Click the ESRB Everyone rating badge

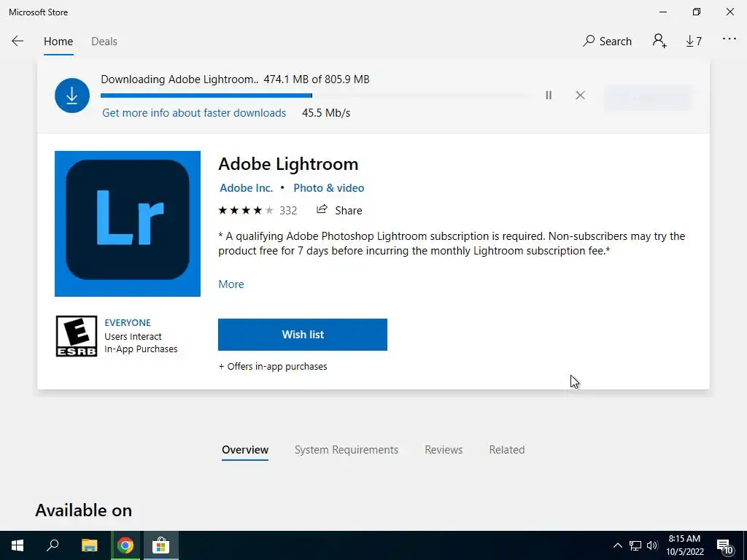(x=76, y=336)
